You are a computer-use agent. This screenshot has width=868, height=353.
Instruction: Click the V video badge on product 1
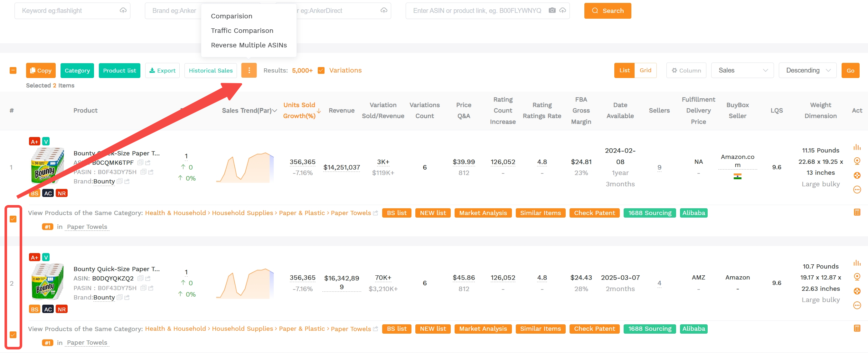(46, 142)
